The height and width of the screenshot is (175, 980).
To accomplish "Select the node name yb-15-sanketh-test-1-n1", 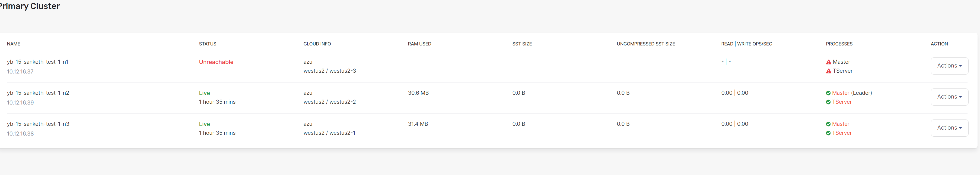I will tap(38, 61).
